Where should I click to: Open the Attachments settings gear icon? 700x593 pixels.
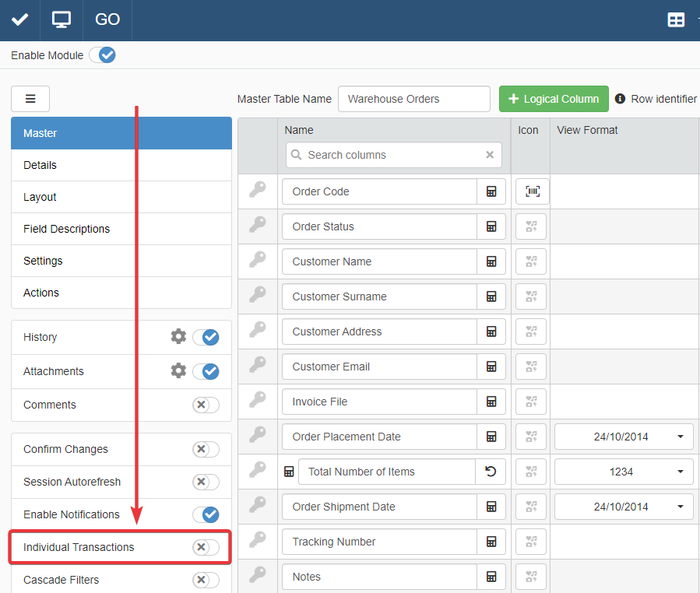coord(178,370)
